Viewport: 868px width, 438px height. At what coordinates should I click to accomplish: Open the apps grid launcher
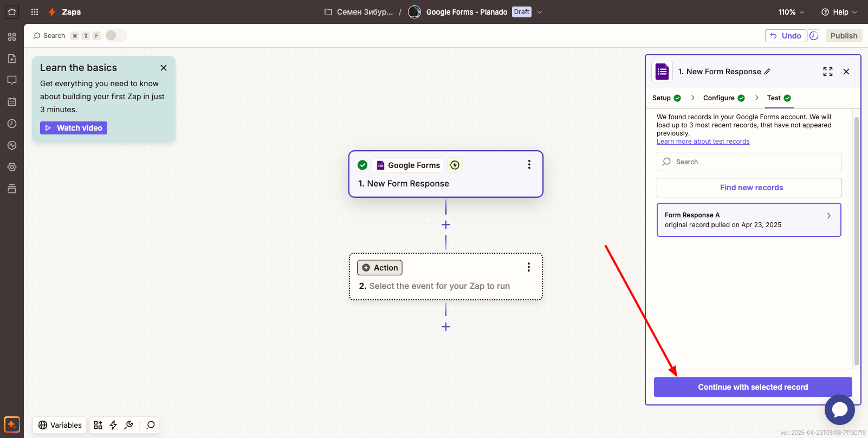click(x=35, y=12)
